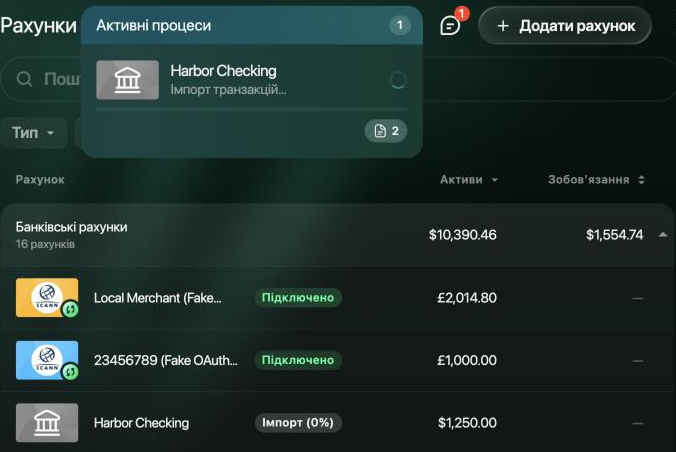Screen dimensions: 676x452
Task: Open the Тип filter dropdown
Action: pyautogui.click(x=34, y=132)
